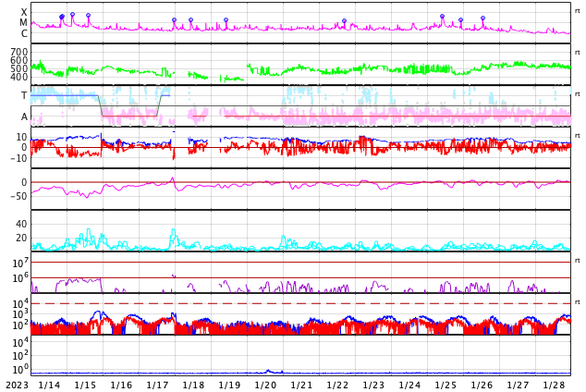Viewport: 586px width, 392px height.
Task: Select the highest flare marker on 1/15
Action: click(72, 15)
